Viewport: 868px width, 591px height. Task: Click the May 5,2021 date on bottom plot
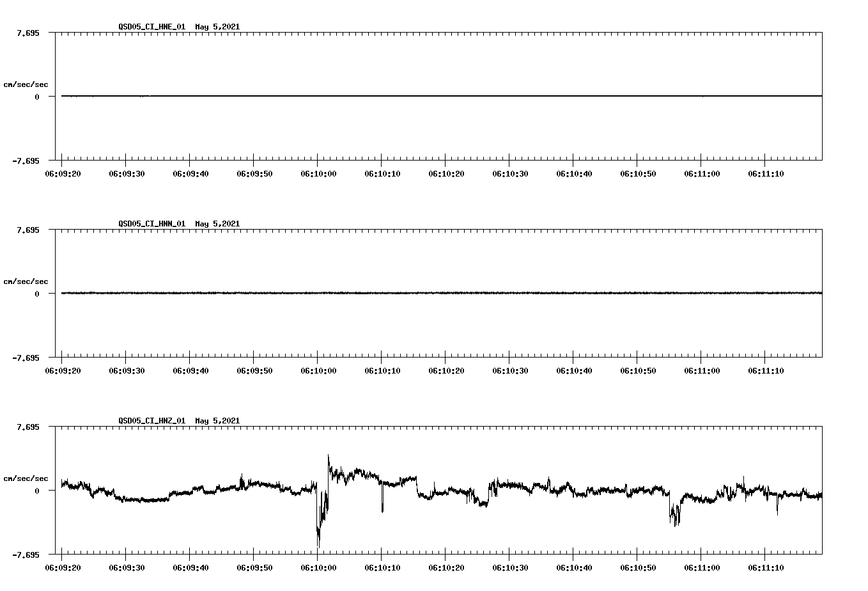[x=217, y=421]
